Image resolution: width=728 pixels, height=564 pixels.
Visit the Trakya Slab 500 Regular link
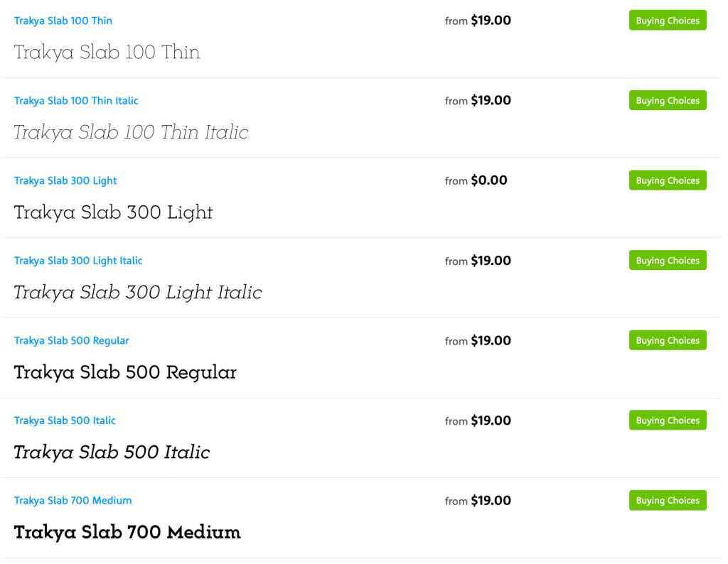click(72, 341)
